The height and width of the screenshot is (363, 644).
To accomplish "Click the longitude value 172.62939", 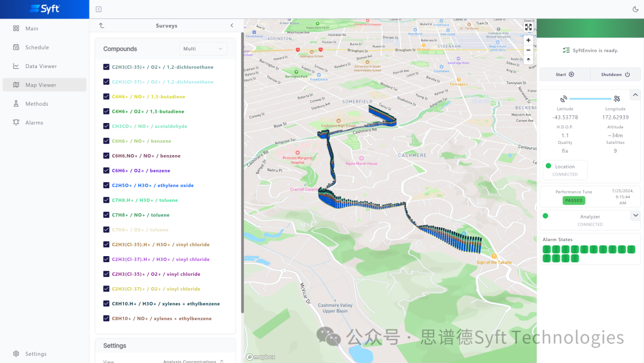I will (615, 118).
